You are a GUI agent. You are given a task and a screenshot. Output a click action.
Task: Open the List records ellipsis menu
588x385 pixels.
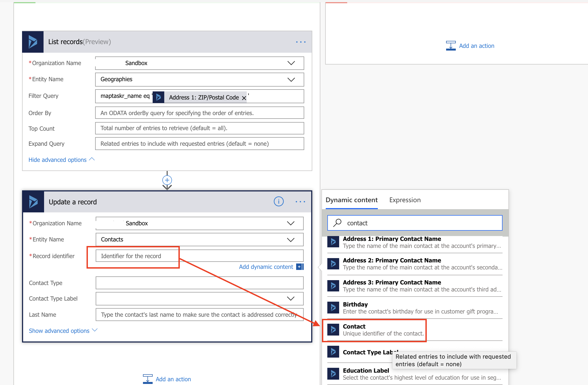click(300, 42)
